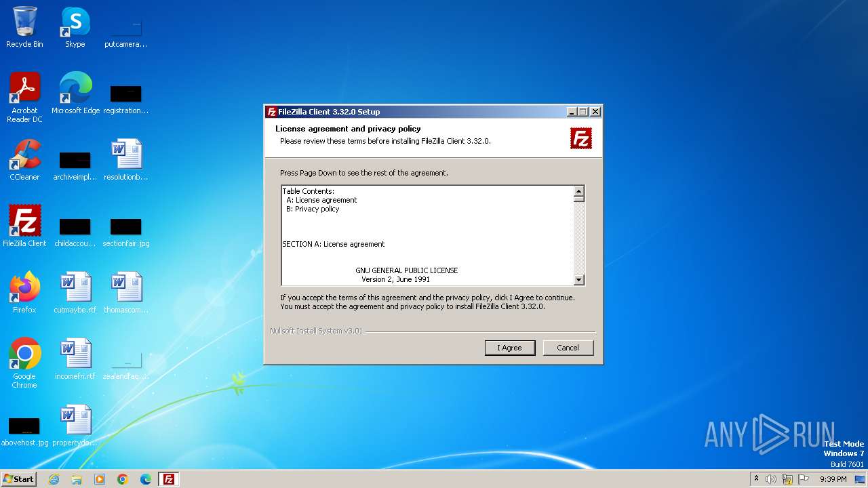
Task: Click network tray icon
Action: click(787, 479)
